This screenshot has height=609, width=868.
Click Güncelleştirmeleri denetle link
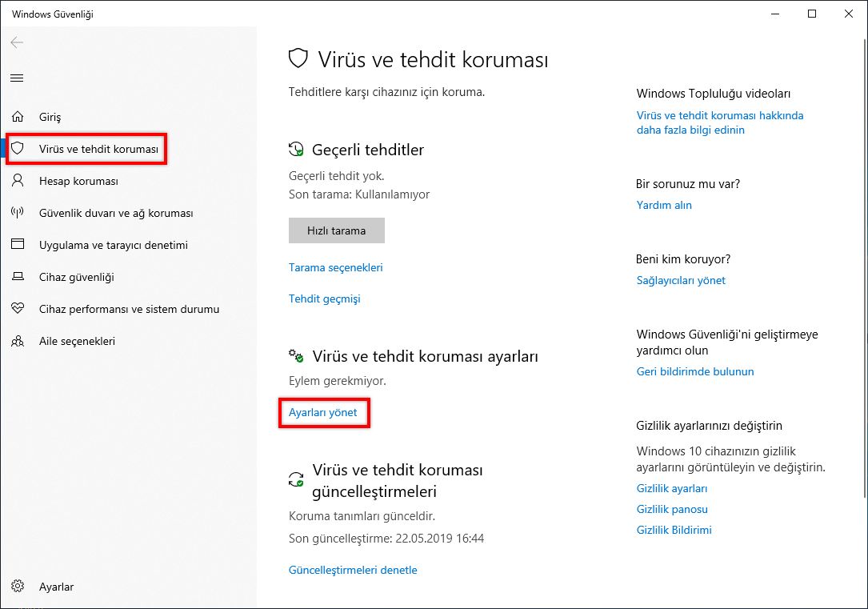pos(353,570)
